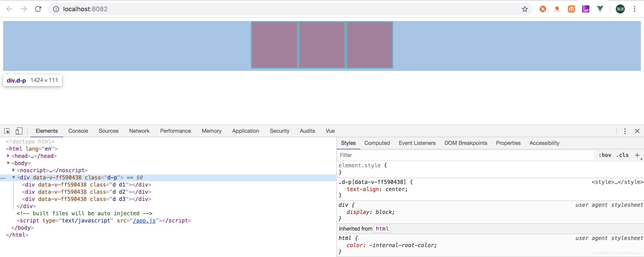Open the Postman extension icon
This screenshot has height=257, width=644.
(557, 9)
